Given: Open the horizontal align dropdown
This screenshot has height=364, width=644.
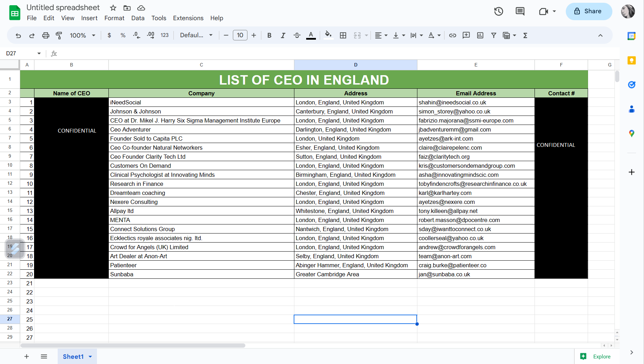Looking at the screenshot, I should pyautogui.click(x=381, y=35).
